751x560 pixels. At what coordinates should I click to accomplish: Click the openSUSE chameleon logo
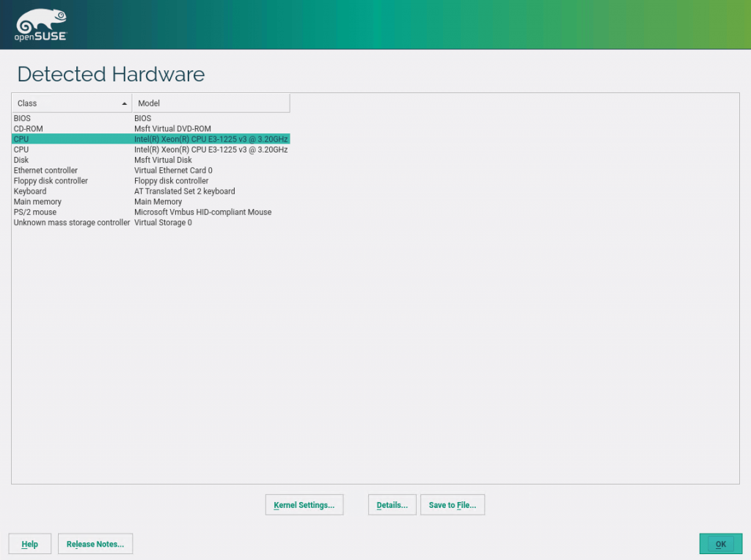click(x=39, y=21)
